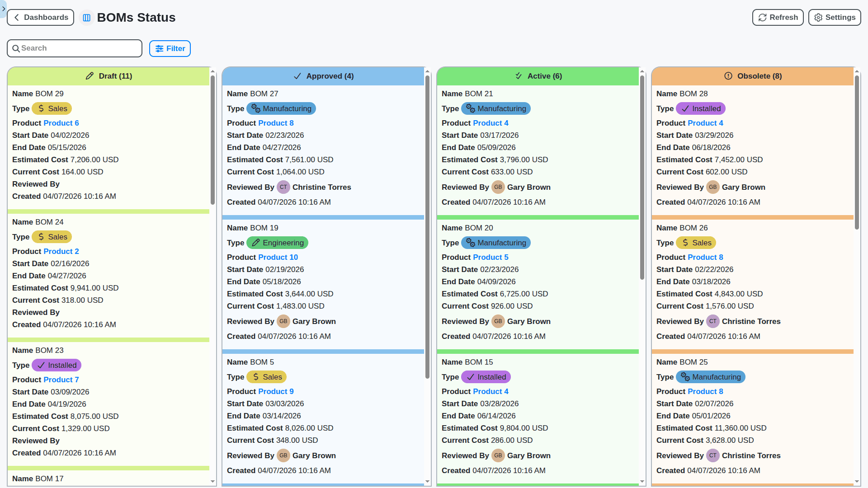Click Gary Brown's GB avatar on BOM 21
This screenshot has width=868, height=488.
click(x=498, y=187)
